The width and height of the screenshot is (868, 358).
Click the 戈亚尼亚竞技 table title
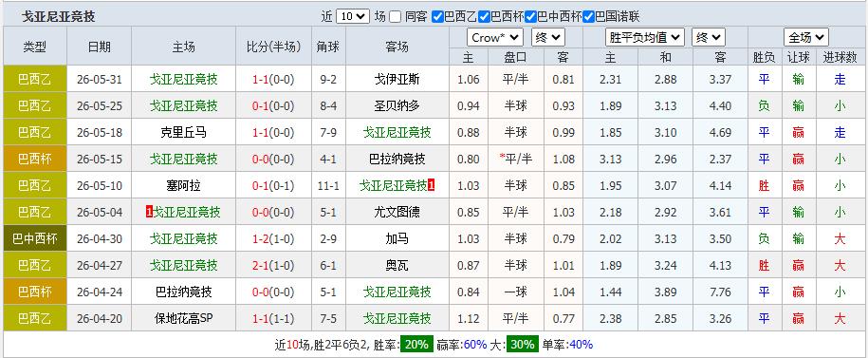pyautogui.click(x=58, y=17)
